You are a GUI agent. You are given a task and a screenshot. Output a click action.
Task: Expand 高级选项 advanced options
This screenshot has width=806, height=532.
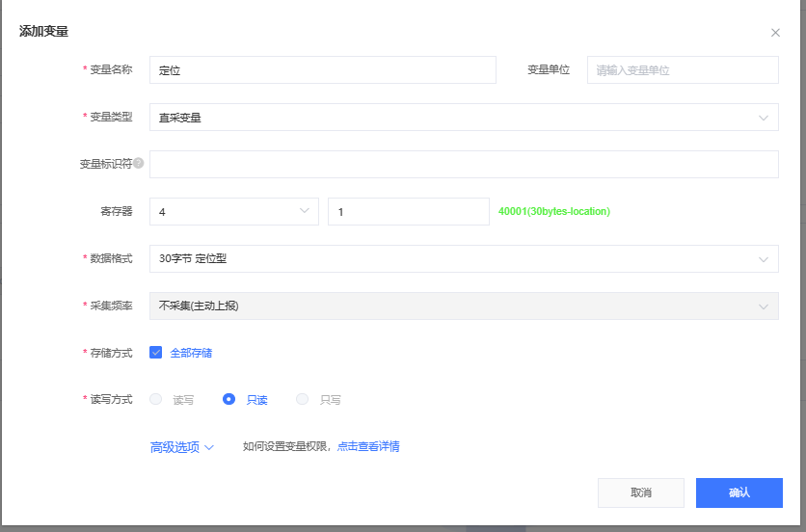(175, 447)
